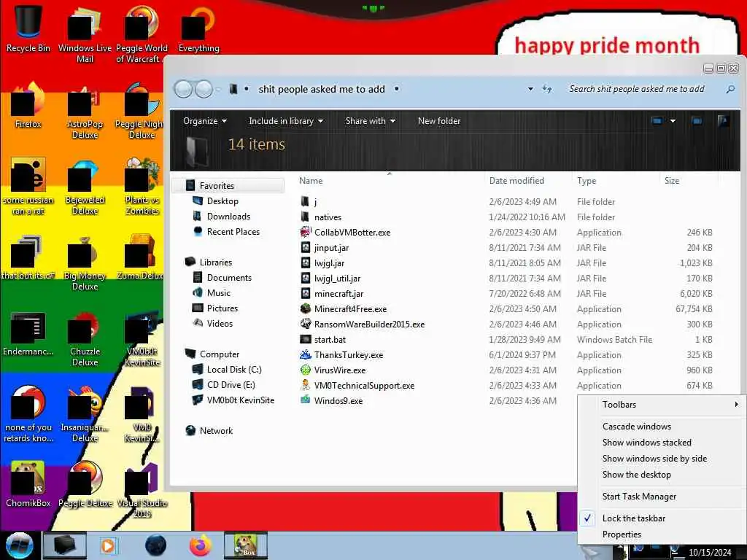Launch AstroPop Deluxe desktop shortcut

[85, 111]
